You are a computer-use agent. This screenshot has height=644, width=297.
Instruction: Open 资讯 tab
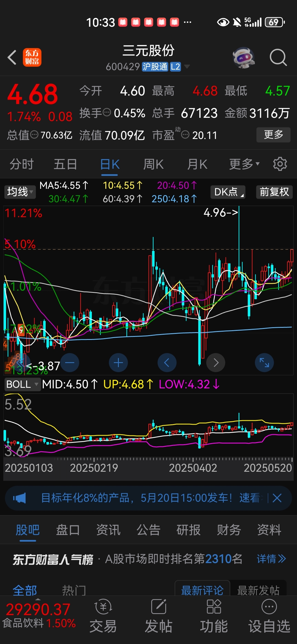click(x=108, y=530)
